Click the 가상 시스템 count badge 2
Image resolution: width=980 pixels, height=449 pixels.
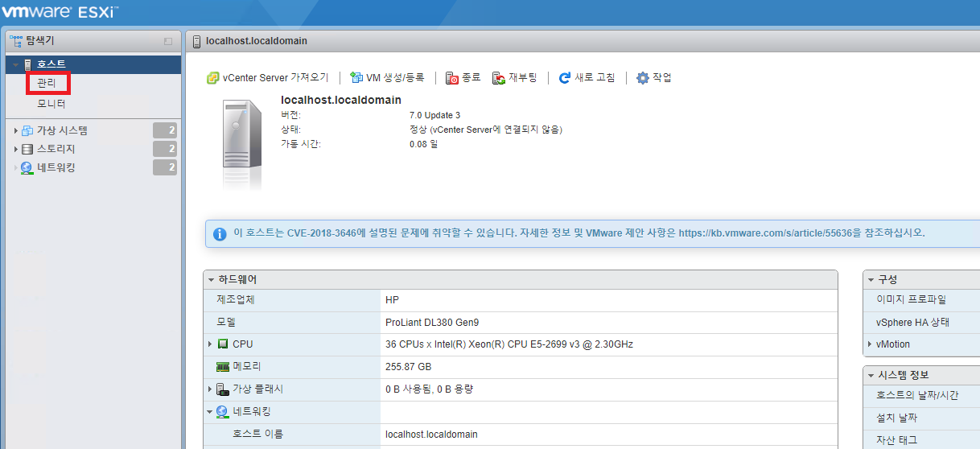165,130
